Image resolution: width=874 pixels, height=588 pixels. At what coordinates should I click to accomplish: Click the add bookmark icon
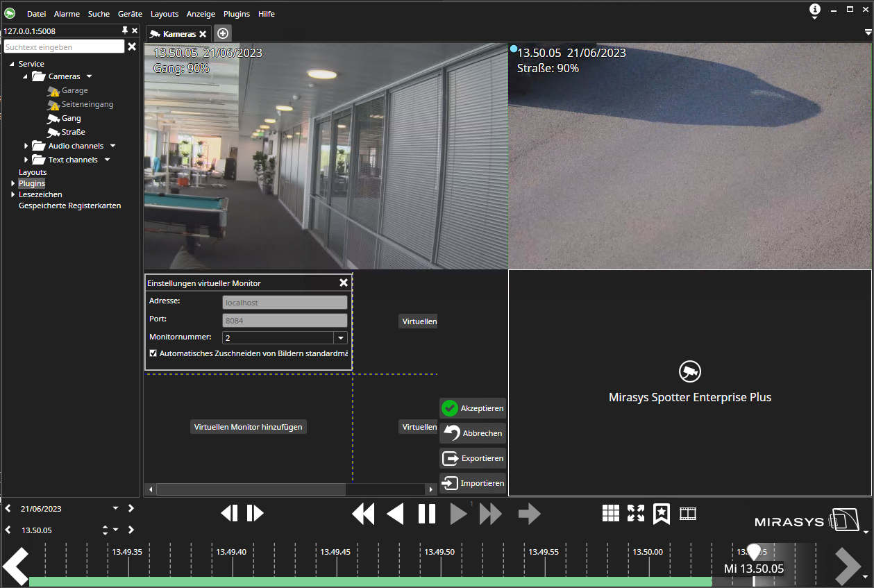pos(662,514)
